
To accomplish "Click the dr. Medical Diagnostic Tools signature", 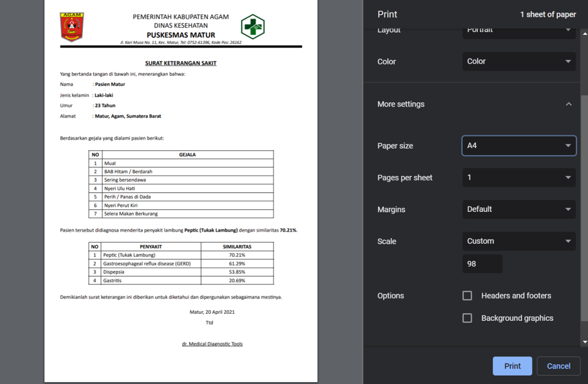I will [x=212, y=344].
